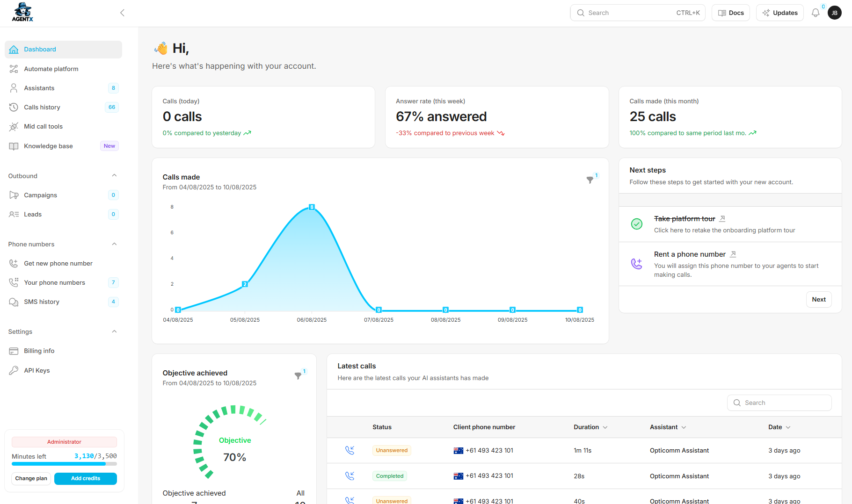Image resolution: width=852 pixels, height=504 pixels.
Task: Open the Calls made chart filter
Action: click(x=590, y=180)
